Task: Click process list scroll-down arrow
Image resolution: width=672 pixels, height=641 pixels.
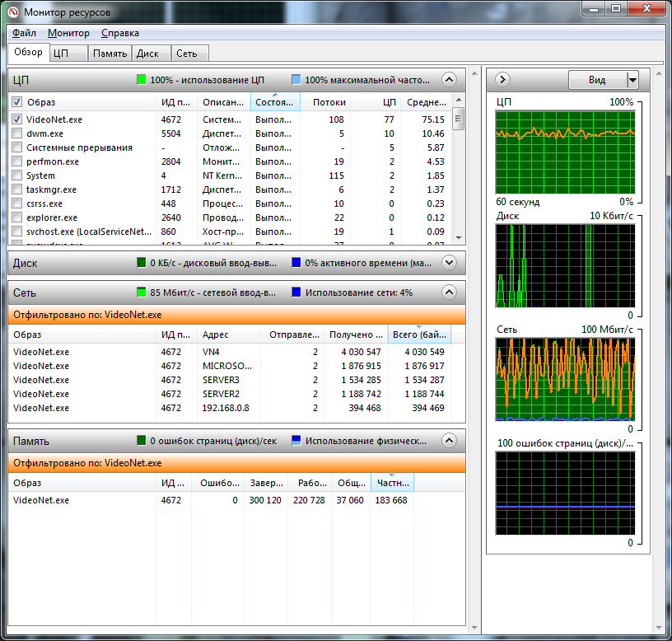Action: click(459, 237)
